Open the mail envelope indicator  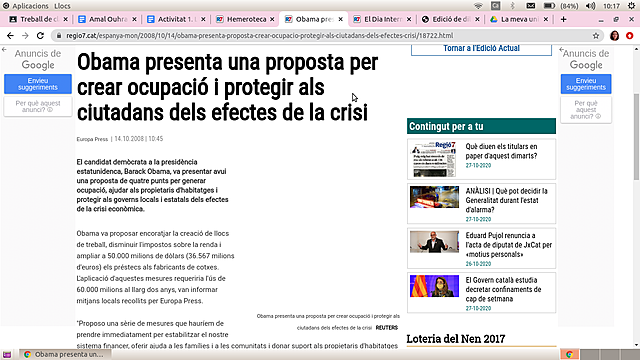(x=531, y=6)
